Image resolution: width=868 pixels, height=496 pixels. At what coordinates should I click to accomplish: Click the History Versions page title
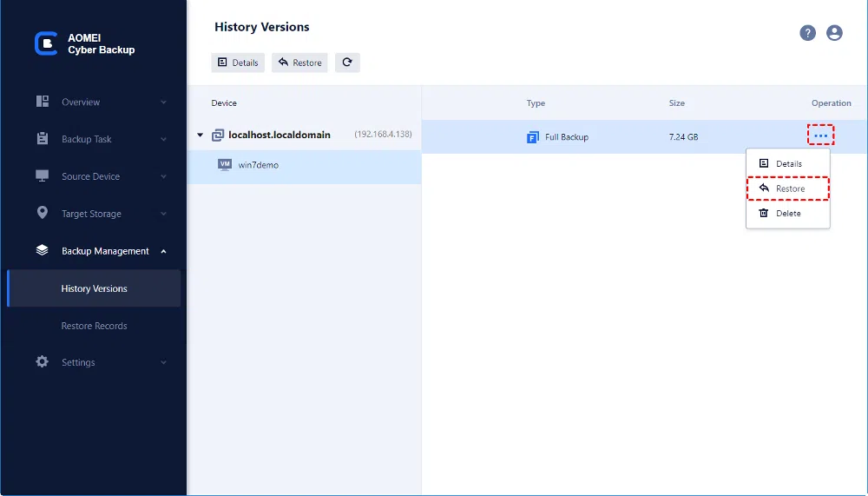point(262,27)
